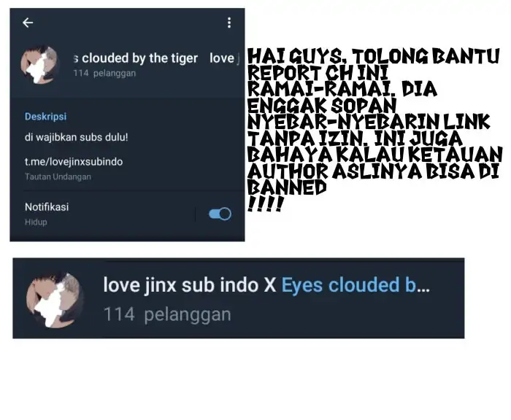Tap '114 pelanggan' in the bottom banner
Image resolution: width=511 pixels, height=420 pixels.
167,314
